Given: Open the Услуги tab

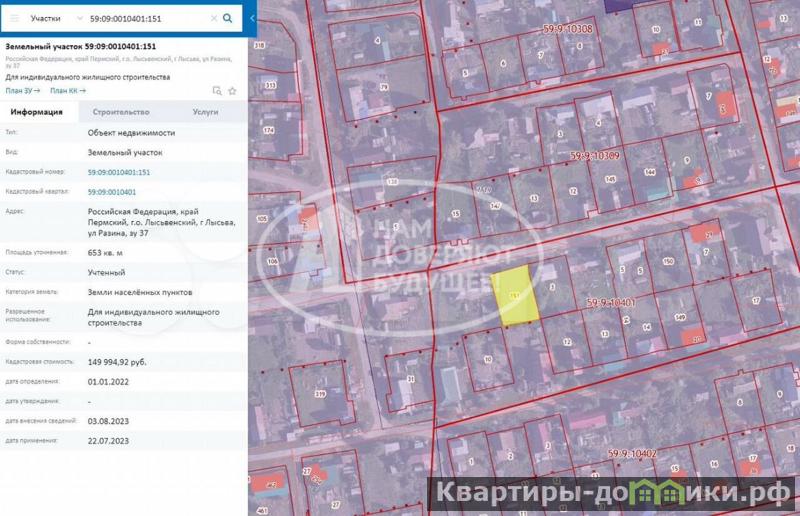Looking at the screenshot, I should [x=205, y=112].
